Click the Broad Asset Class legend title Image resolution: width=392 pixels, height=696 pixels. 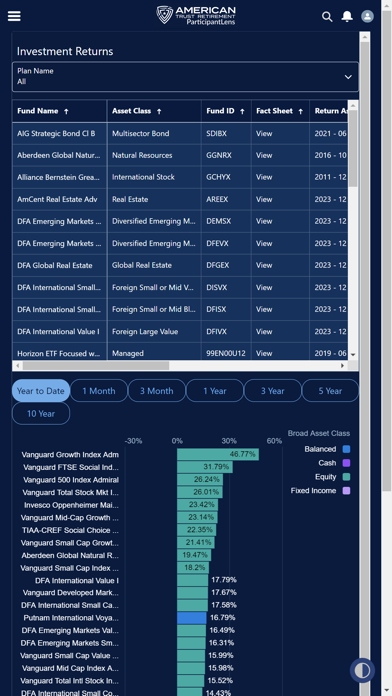click(319, 433)
